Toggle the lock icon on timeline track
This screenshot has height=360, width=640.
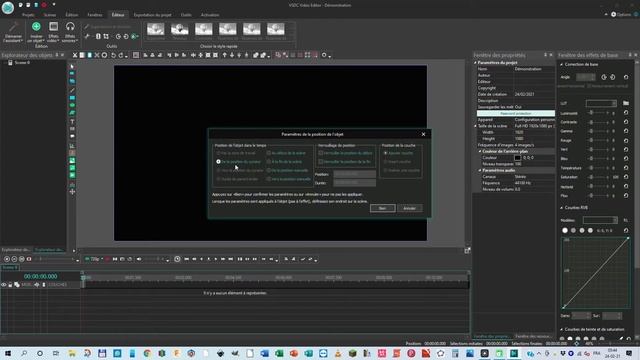(10, 284)
